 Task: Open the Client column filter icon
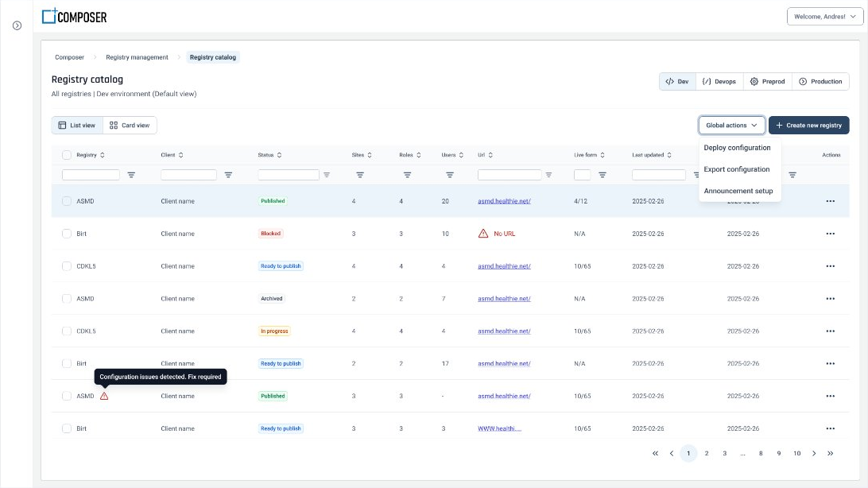click(228, 175)
